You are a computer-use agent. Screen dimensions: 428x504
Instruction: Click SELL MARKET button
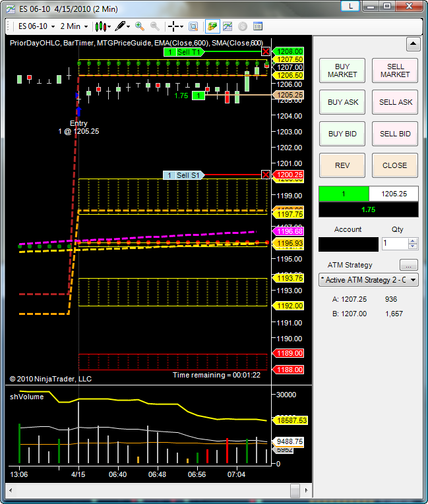[395, 70]
